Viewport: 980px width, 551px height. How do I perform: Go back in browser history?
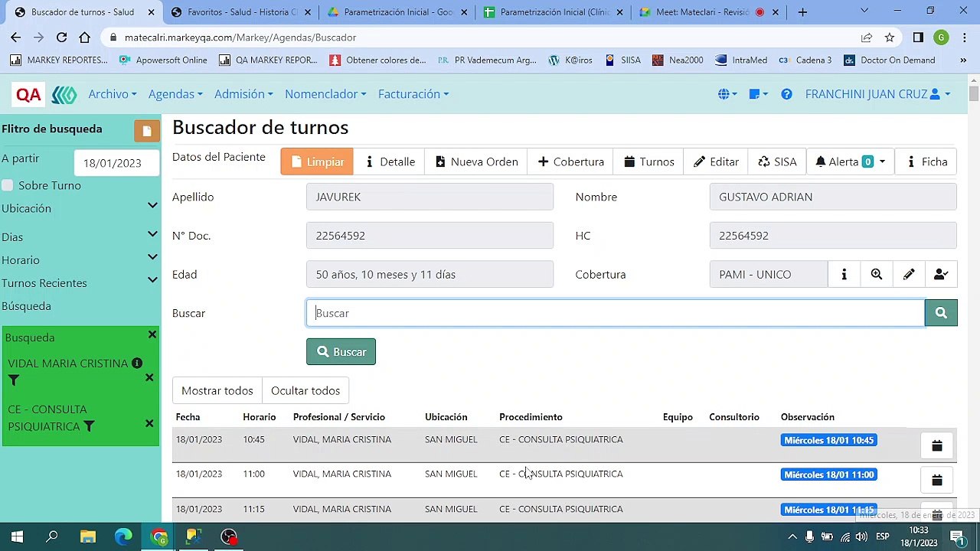16,37
